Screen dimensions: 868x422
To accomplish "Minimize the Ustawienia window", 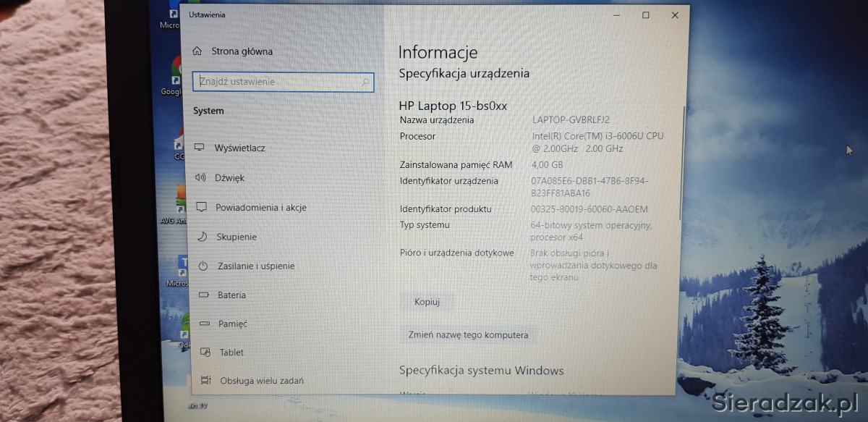I will [x=615, y=15].
